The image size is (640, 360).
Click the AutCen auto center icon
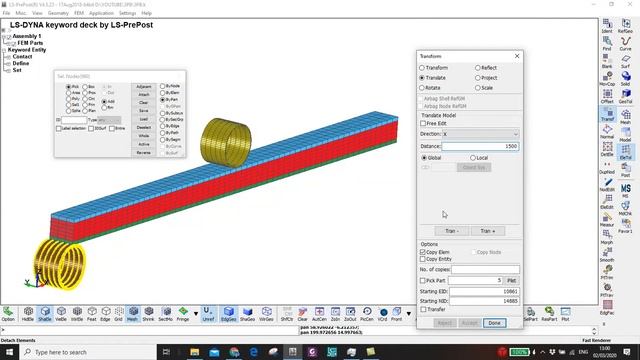click(x=319, y=314)
